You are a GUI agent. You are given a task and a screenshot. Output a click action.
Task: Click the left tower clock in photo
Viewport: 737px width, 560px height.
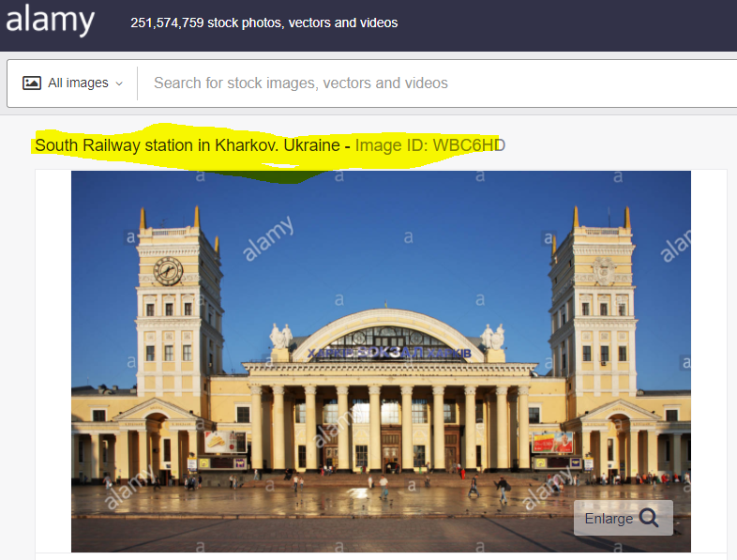[x=168, y=271]
